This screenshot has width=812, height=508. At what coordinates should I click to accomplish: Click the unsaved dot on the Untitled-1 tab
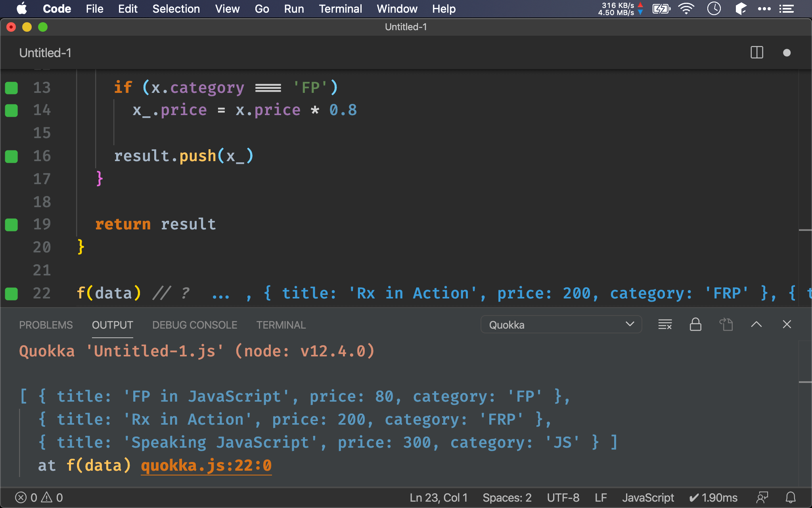coord(787,53)
